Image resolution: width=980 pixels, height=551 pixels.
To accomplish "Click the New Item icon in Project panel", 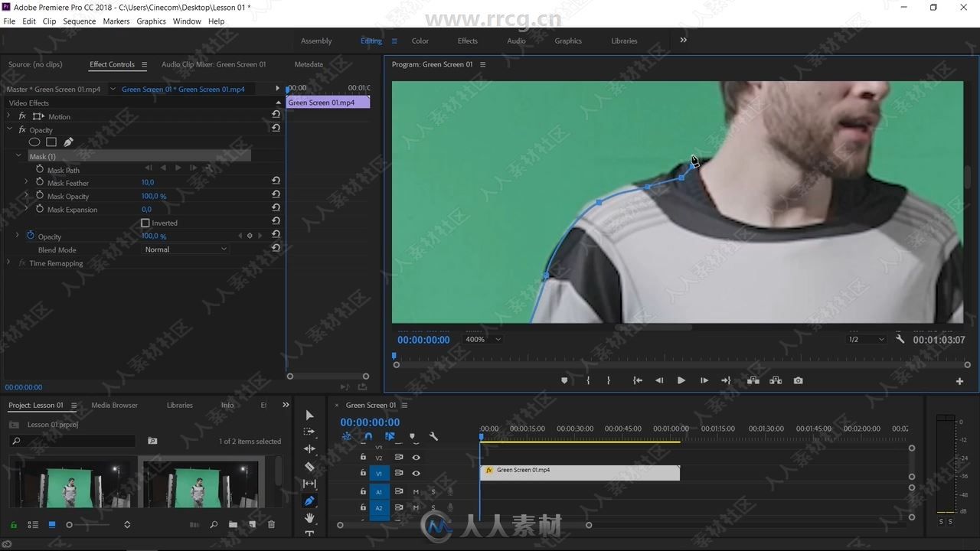I will coord(252,525).
